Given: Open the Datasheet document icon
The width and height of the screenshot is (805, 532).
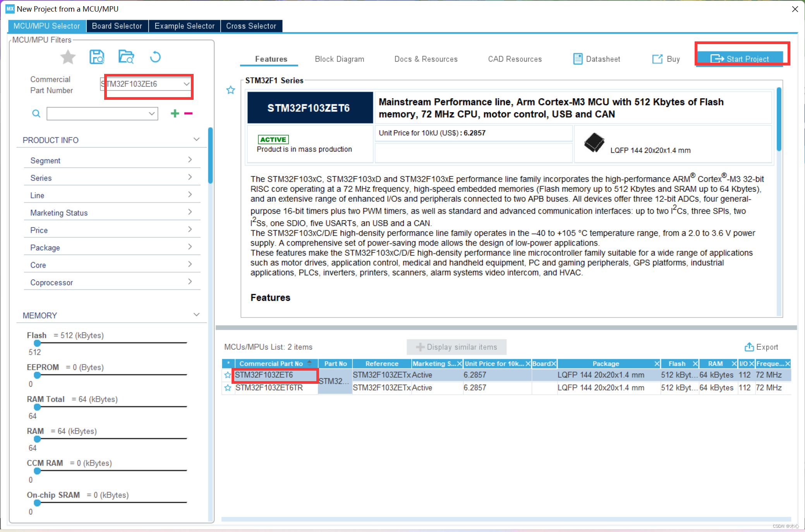Looking at the screenshot, I should pyautogui.click(x=578, y=59).
